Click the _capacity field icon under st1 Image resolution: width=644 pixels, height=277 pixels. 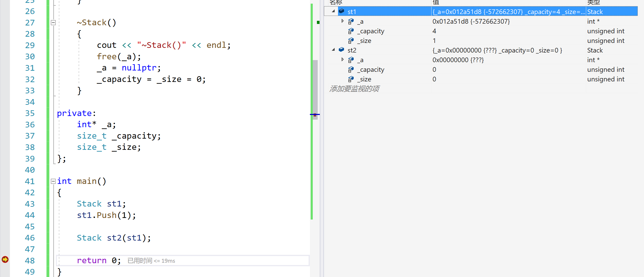351,31
